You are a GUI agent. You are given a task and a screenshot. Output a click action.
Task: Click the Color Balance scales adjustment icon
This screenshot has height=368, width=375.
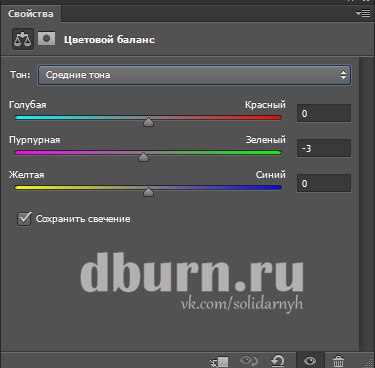[23, 39]
